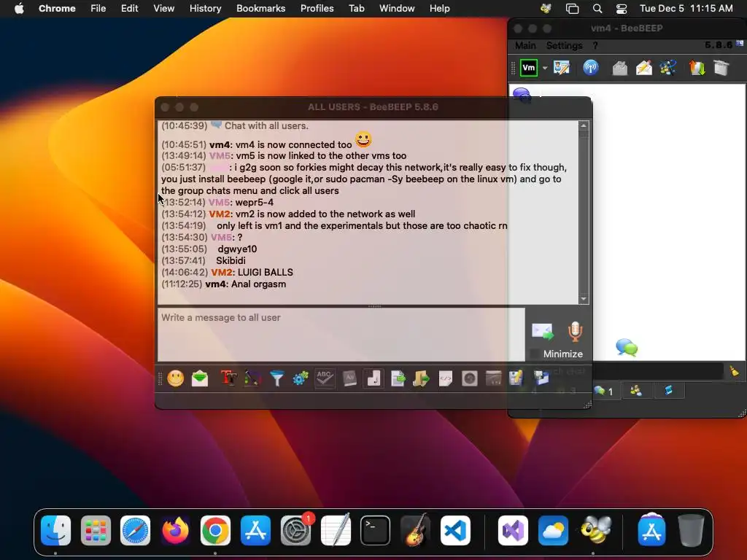
Task: Click the 'wepr5-4' message from VM5
Action: tap(255, 203)
